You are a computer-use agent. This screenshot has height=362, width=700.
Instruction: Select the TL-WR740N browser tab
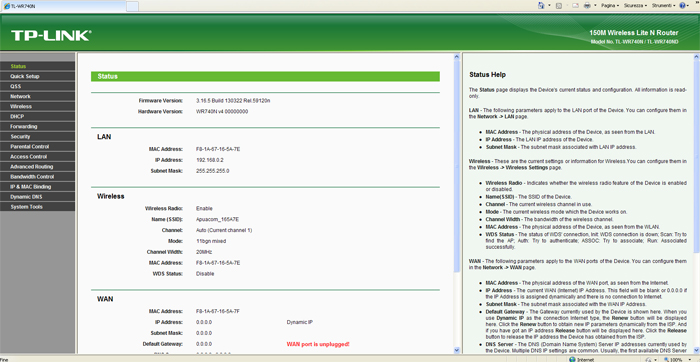(63, 6)
